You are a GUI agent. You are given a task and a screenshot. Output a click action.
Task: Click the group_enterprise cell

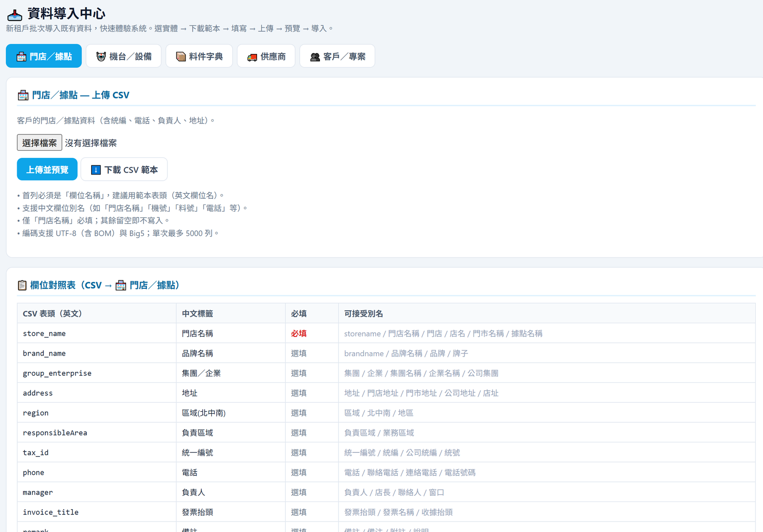[97, 373]
